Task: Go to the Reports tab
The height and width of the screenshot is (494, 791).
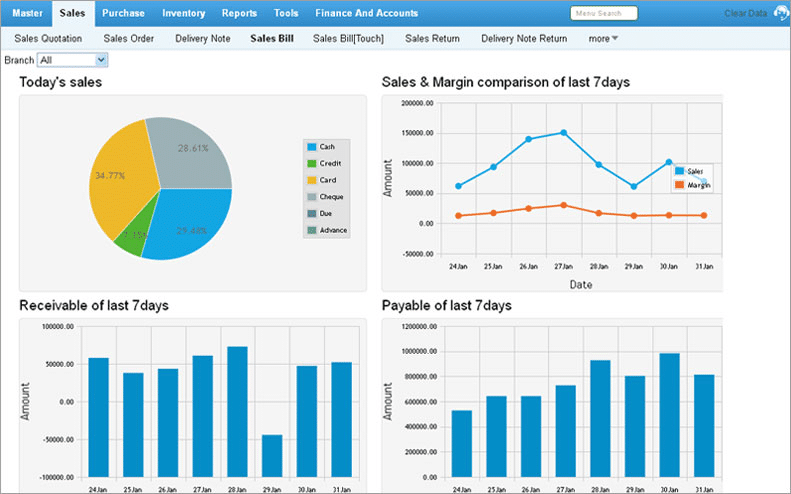Action: point(238,13)
